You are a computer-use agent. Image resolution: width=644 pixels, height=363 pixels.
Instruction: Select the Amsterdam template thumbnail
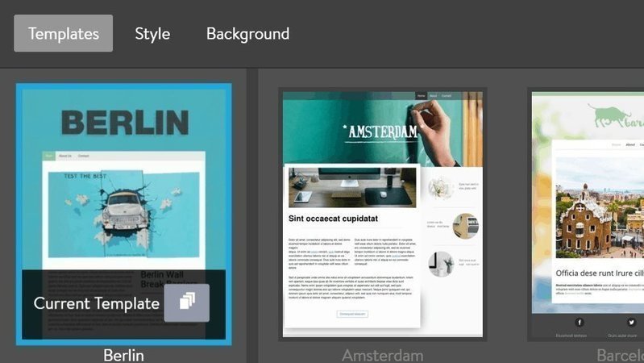click(x=382, y=214)
